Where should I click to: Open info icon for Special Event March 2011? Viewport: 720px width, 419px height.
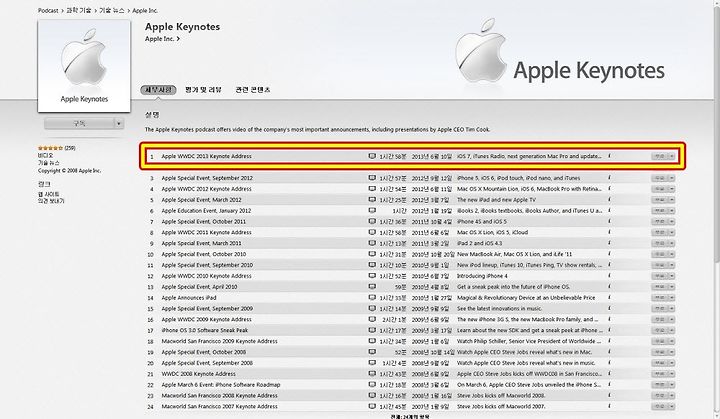point(609,243)
